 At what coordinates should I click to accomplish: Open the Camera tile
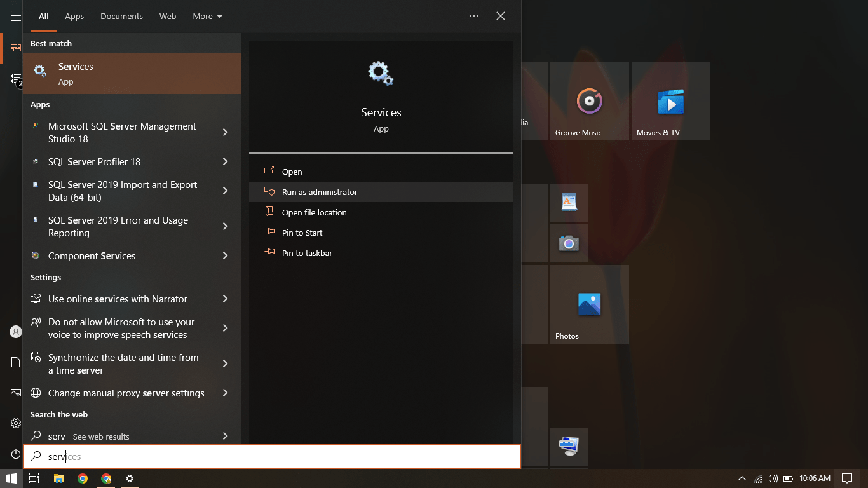[x=569, y=243]
